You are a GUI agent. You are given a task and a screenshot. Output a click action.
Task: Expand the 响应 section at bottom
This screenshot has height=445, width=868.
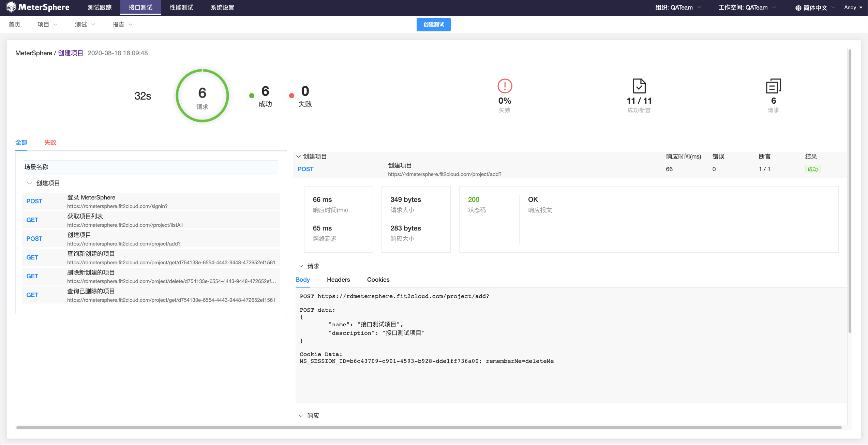301,416
